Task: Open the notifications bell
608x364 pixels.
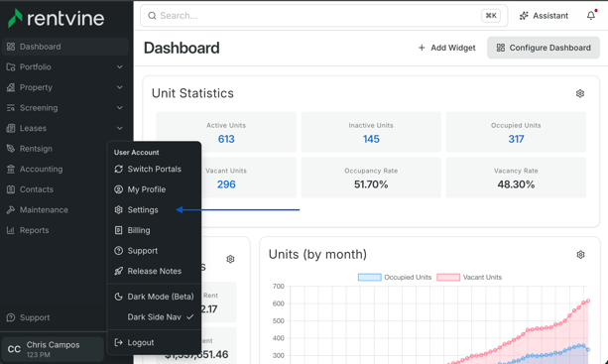Action: coord(591,16)
